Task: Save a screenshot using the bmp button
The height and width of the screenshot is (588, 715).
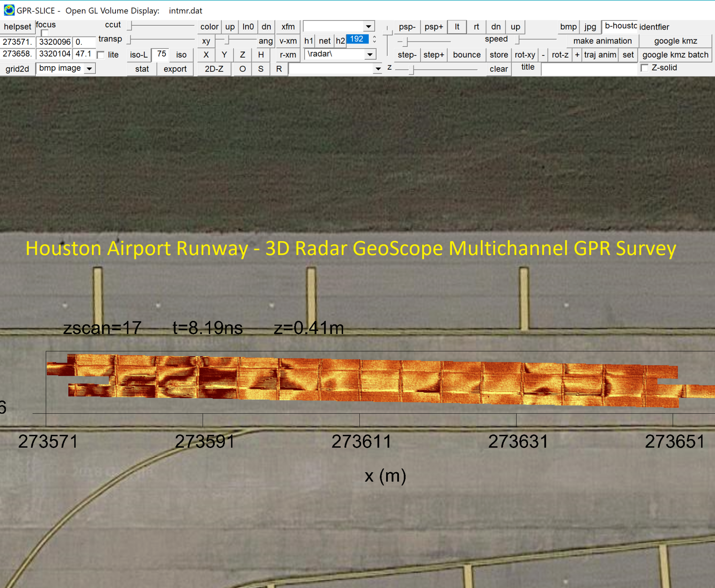Action: (568, 27)
